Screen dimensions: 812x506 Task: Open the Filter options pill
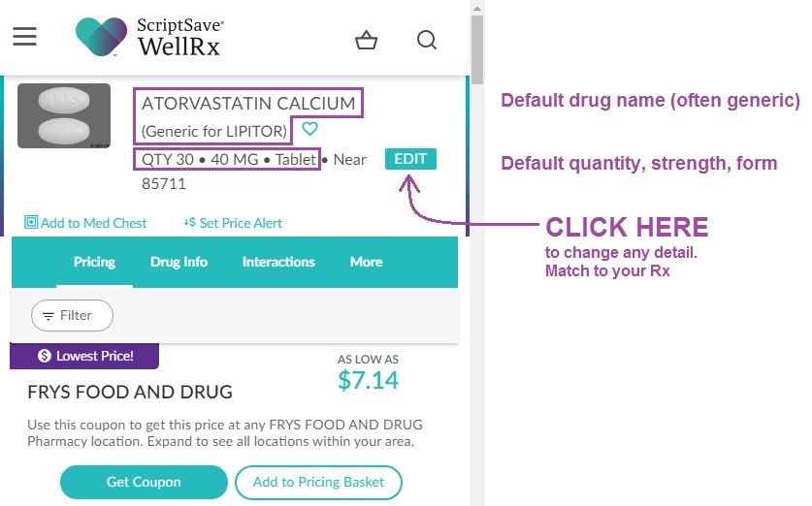[x=72, y=315]
